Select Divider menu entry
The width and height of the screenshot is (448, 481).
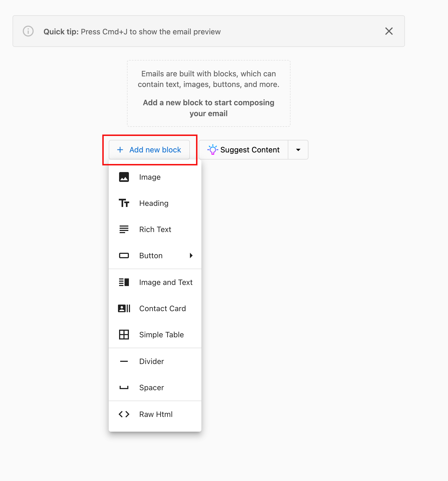point(155,361)
